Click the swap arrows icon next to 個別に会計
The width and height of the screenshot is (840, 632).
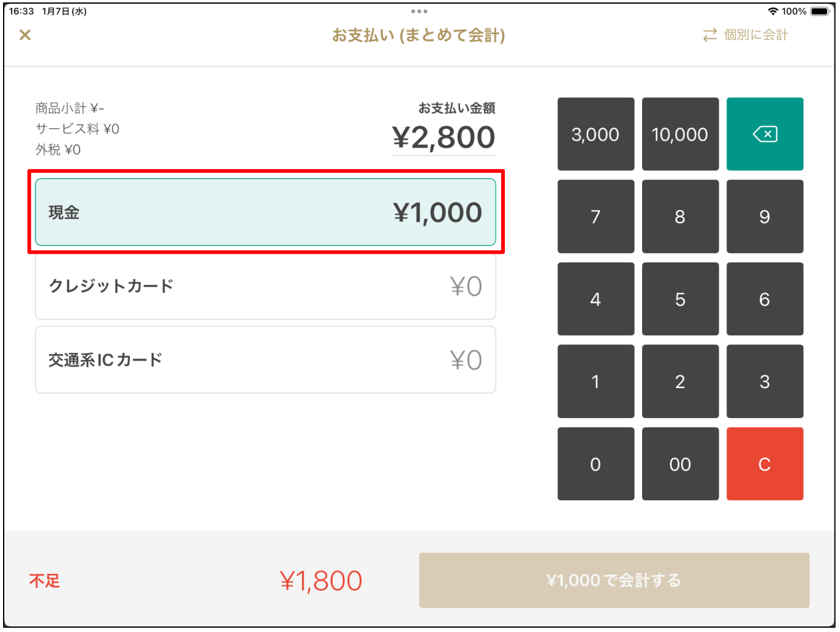tap(709, 35)
